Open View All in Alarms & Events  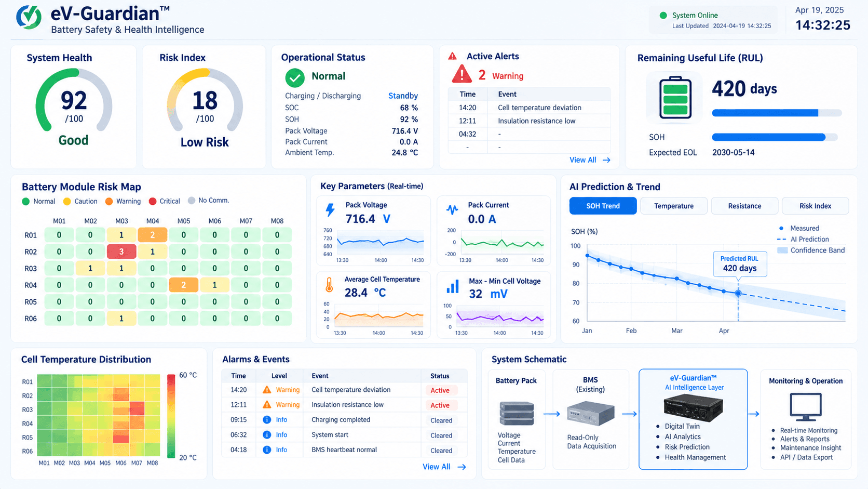(436, 467)
